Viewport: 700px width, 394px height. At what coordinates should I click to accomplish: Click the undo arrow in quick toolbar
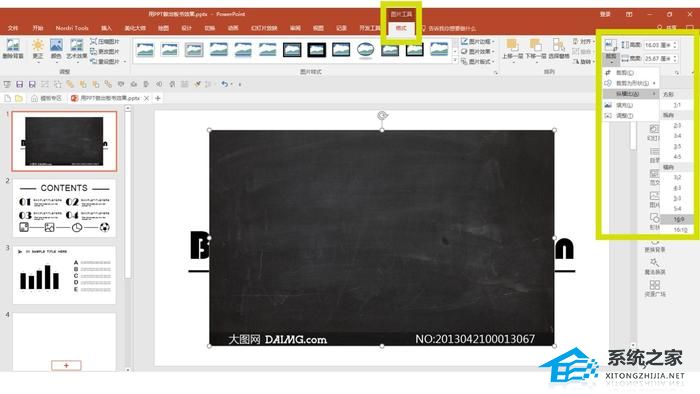coord(225,84)
